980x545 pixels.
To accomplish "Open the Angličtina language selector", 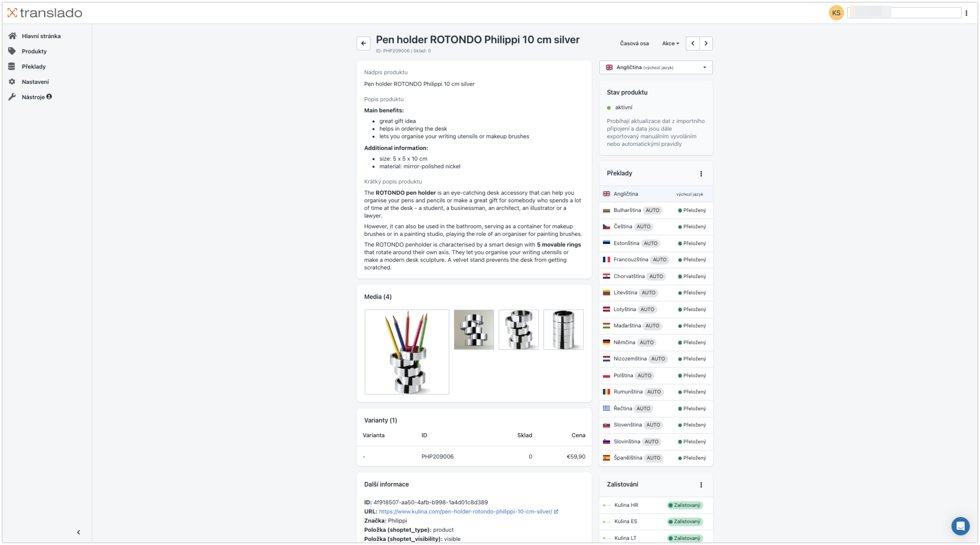I will tap(655, 67).
